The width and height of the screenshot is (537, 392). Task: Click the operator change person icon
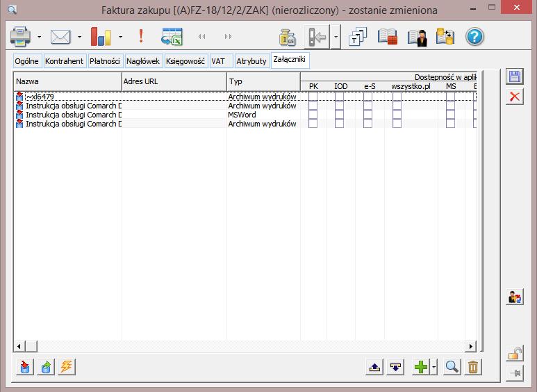point(514,297)
